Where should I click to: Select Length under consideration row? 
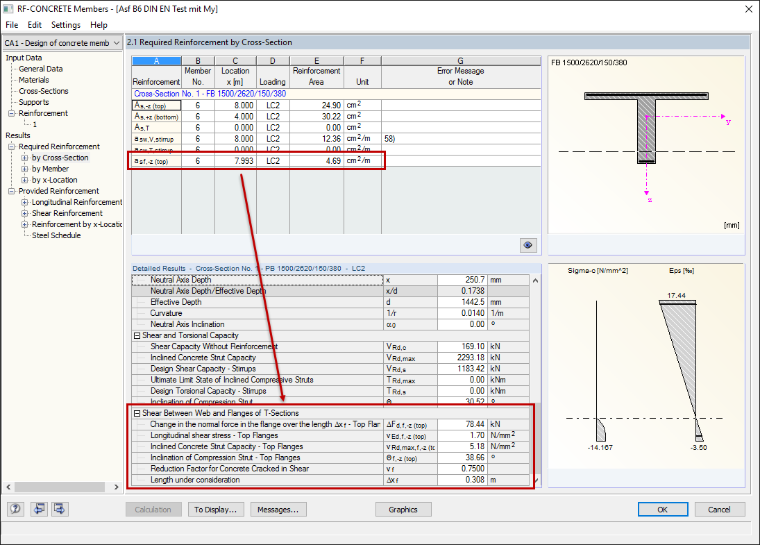(x=331, y=480)
